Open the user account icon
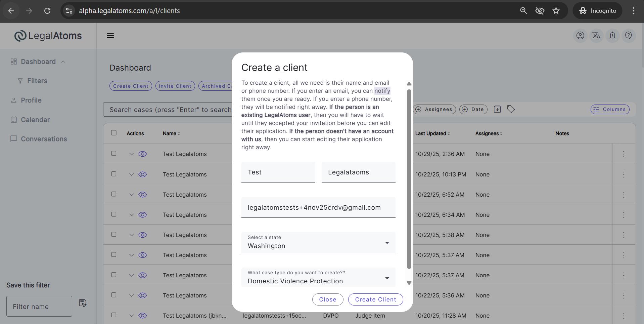Viewport: 644px width, 324px height. click(580, 36)
